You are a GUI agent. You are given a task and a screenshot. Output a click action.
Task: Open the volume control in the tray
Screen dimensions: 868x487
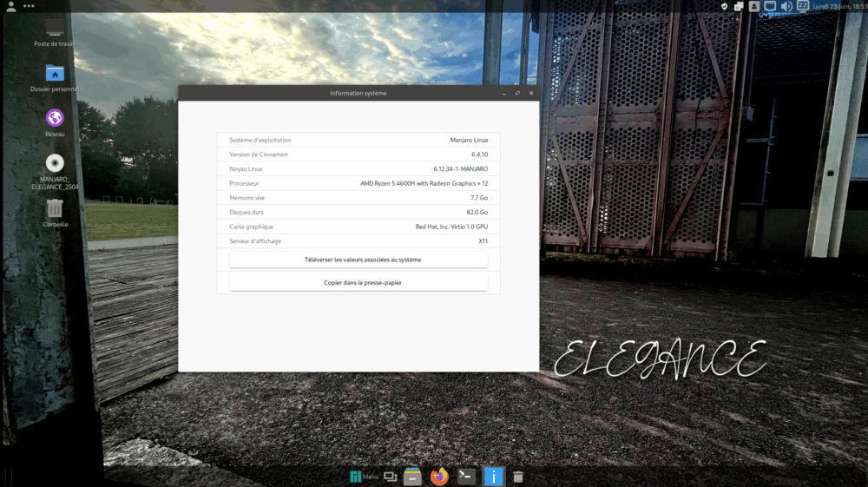click(786, 6)
